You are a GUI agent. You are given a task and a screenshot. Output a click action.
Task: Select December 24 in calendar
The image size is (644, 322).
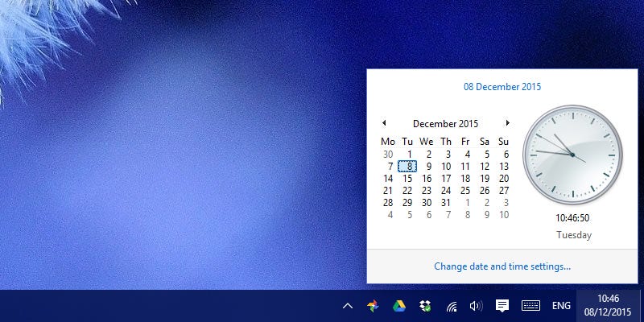click(446, 191)
